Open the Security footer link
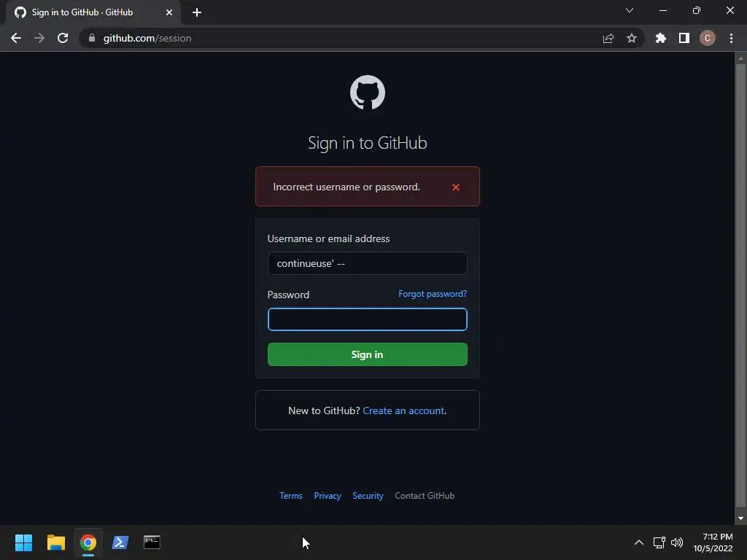 click(368, 496)
